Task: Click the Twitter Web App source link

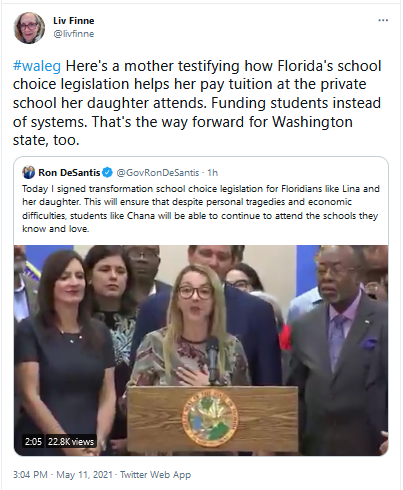Action: point(155,474)
